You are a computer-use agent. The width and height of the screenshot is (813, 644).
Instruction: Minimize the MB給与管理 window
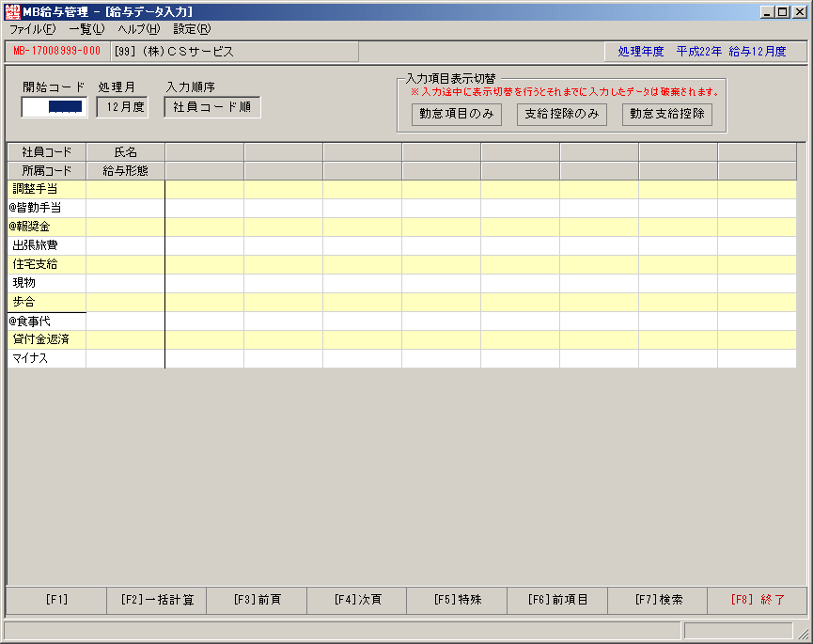767,12
